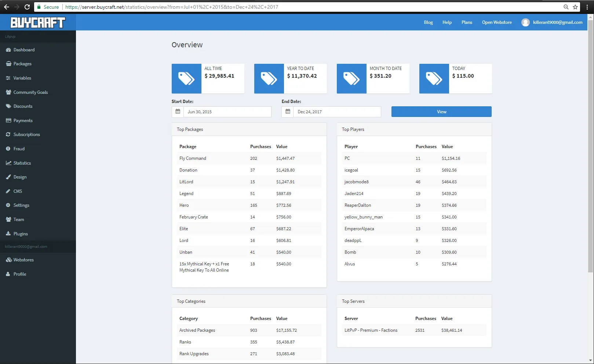
Task: Click the user avatar icon in header
Action: coord(525,22)
